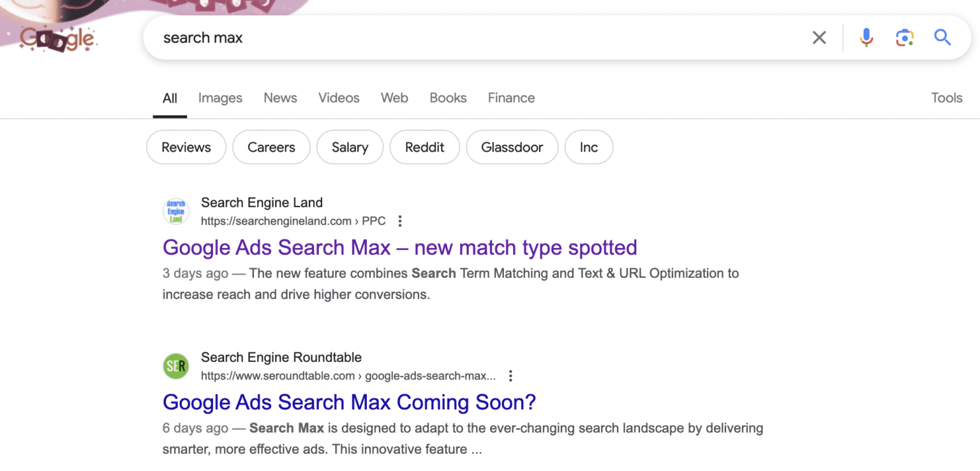Click the voice search microphone icon

tap(866, 38)
